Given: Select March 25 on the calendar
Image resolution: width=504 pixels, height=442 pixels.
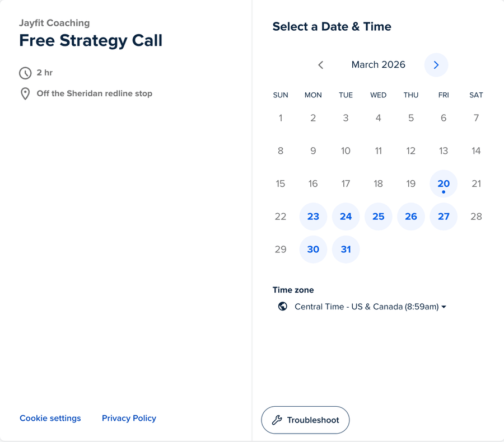Looking at the screenshot, I should (378, 217).
